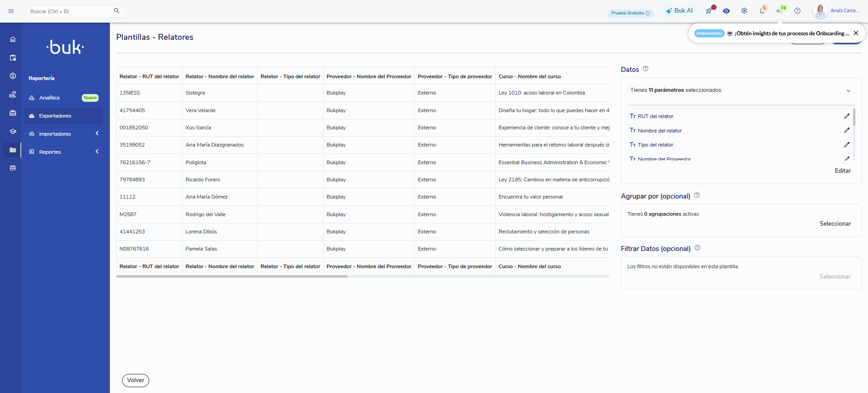Open the graduation cap sidebar icon
868x393 pixels.
click(x=13, y=132)
